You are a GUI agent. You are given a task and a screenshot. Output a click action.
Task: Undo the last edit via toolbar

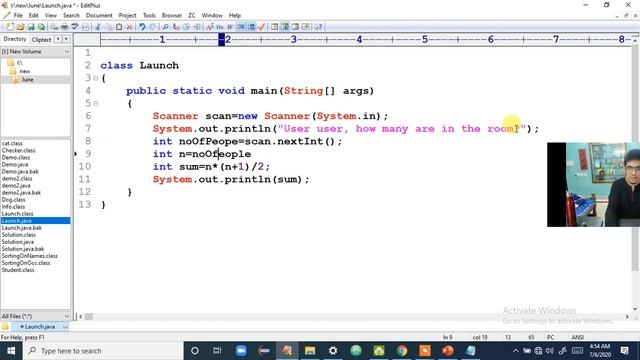[142, 27]
